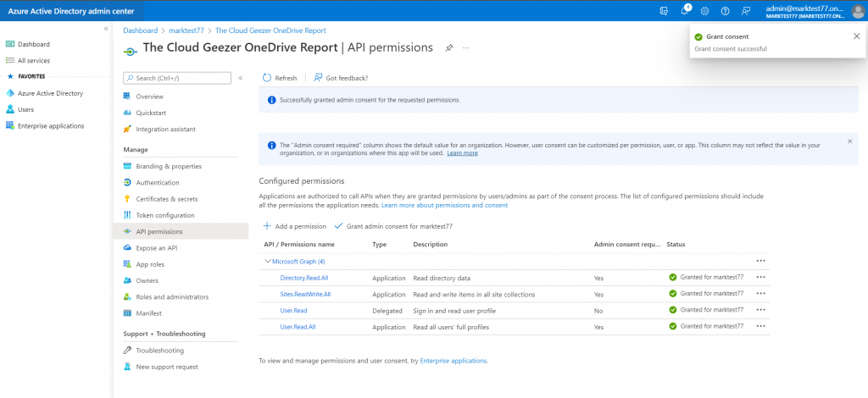Click the Dashboard breadcrumb link
This screenshot has height=398, width=868.
click(140, 30)
